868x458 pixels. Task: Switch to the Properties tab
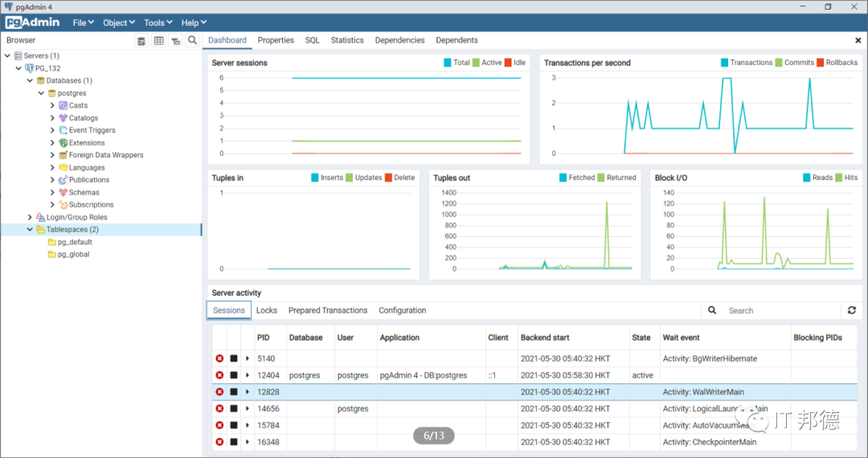[x=276, y=40]
